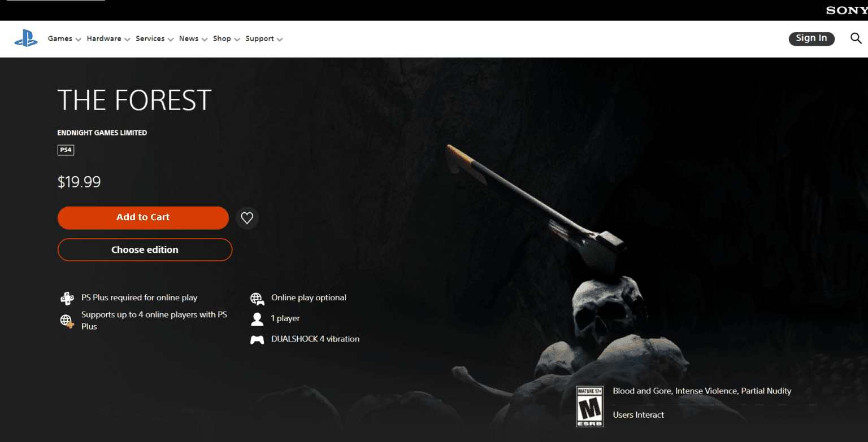Click Add to Cart
The height and width of the screenshot is (442, 868).
coord(143,217)
